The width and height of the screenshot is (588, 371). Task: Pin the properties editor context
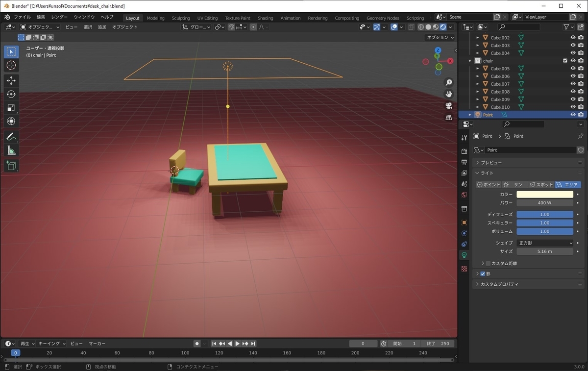tap(581, 136)
